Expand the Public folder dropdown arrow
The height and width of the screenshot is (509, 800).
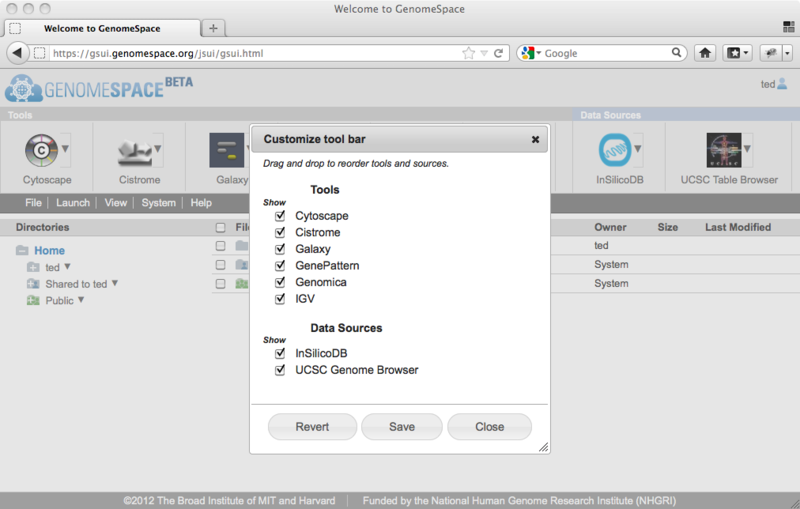pyautogui.click(x=82, y=300)
